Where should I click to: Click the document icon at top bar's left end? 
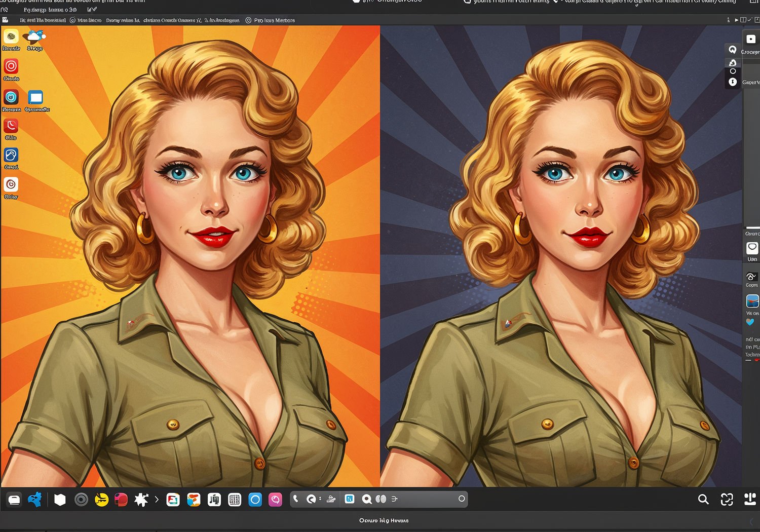pyautogui.click(x=5, y=20)
